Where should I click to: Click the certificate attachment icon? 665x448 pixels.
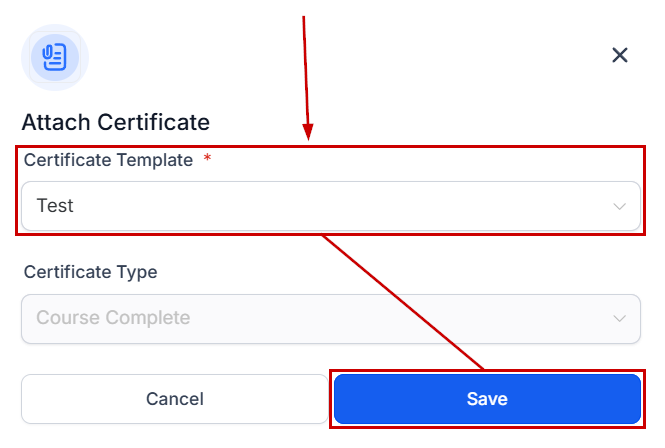(x=55, y=56)
